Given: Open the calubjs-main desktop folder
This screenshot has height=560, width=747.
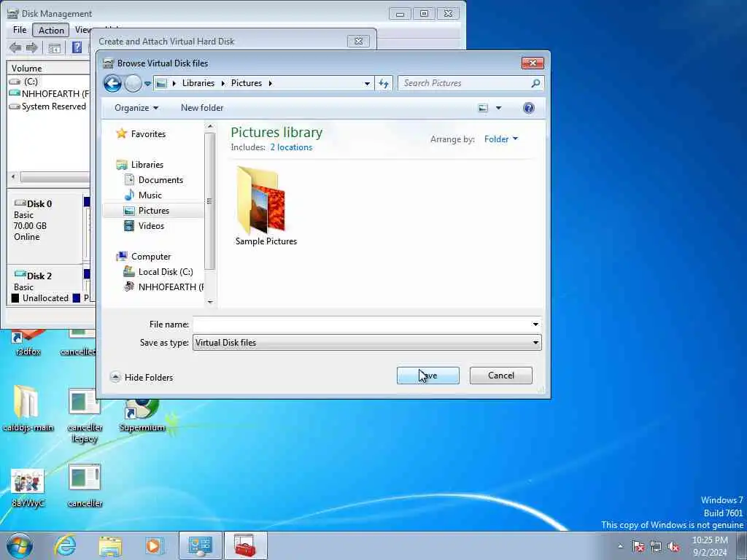Looking at the screenshot, I should click(x=28, y=408).
